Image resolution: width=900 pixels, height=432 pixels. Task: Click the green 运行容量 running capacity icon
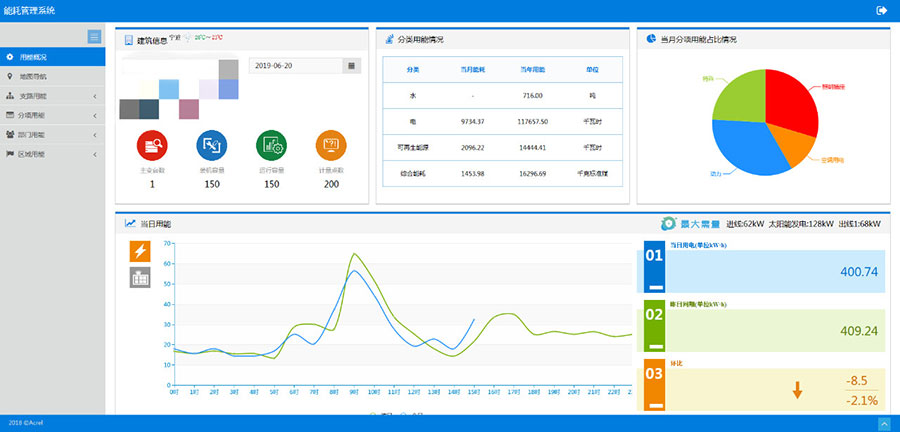click(x=271, y=146)
